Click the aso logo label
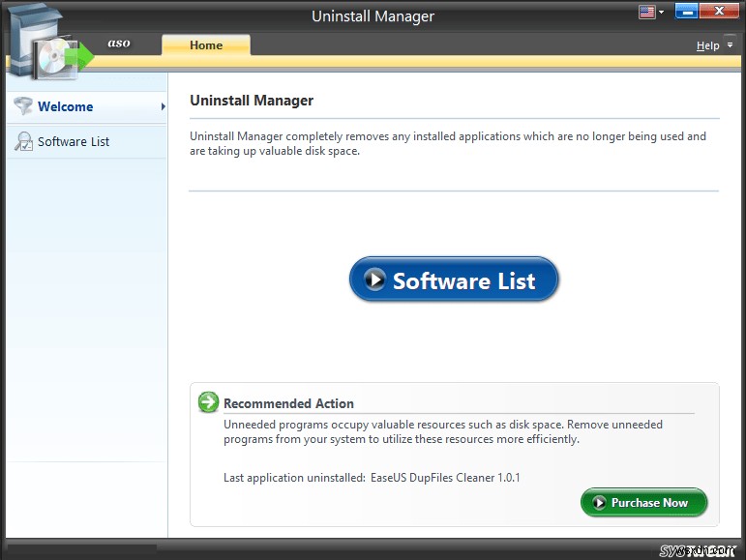Image resolution: width=746 pixels, height=560 pixels. [x=119, y=43]
